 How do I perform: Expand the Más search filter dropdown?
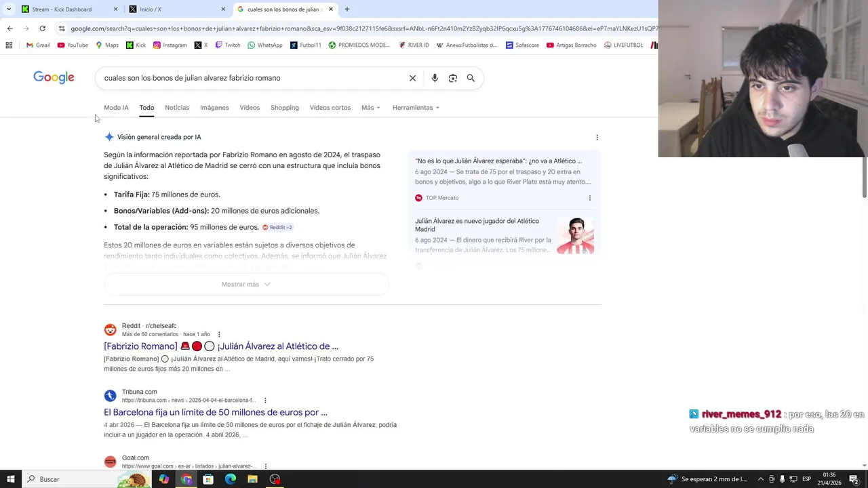click(371, 108)
